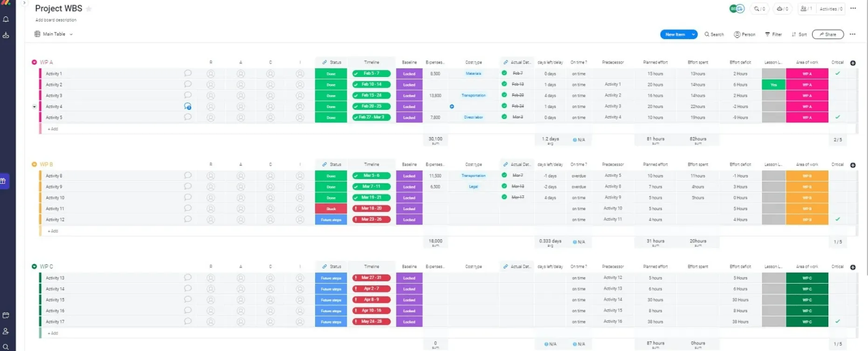Click the board member avatars at top
This screenshot has height=351, width=868.
[737, 9]
